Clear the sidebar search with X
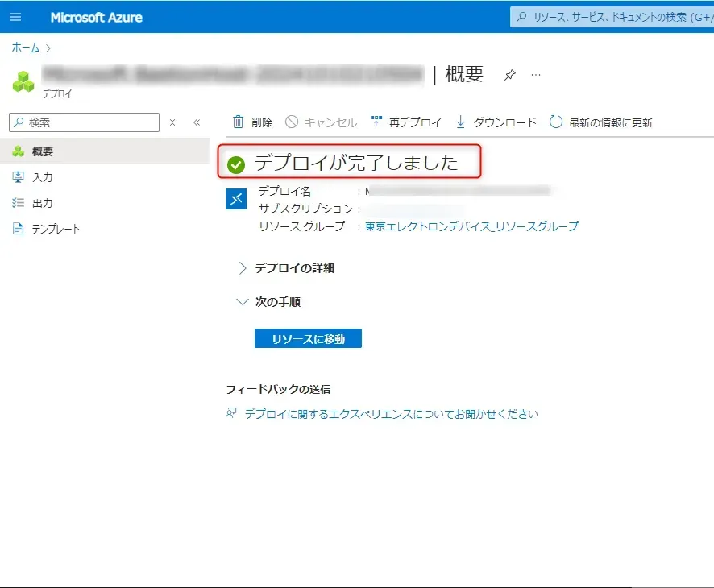Viewport: 714px width, 588px height. click(x=172, y=122)
